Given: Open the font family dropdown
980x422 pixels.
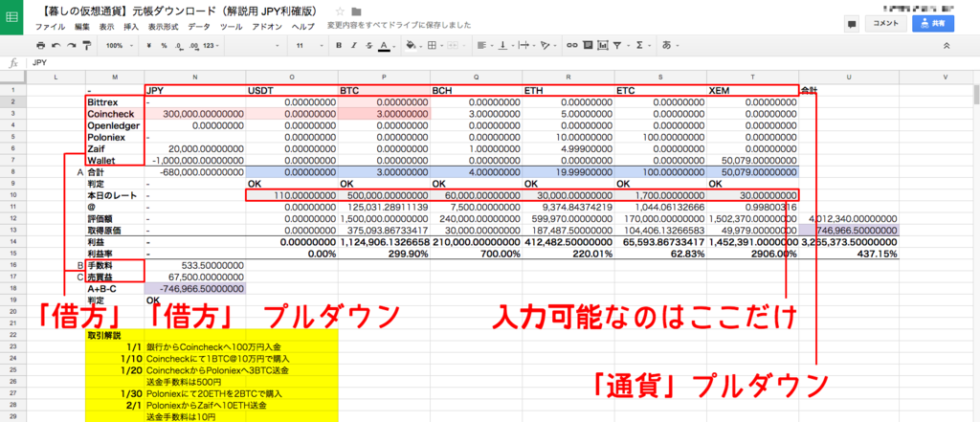Looking at the screenshot, I should 252,46.
